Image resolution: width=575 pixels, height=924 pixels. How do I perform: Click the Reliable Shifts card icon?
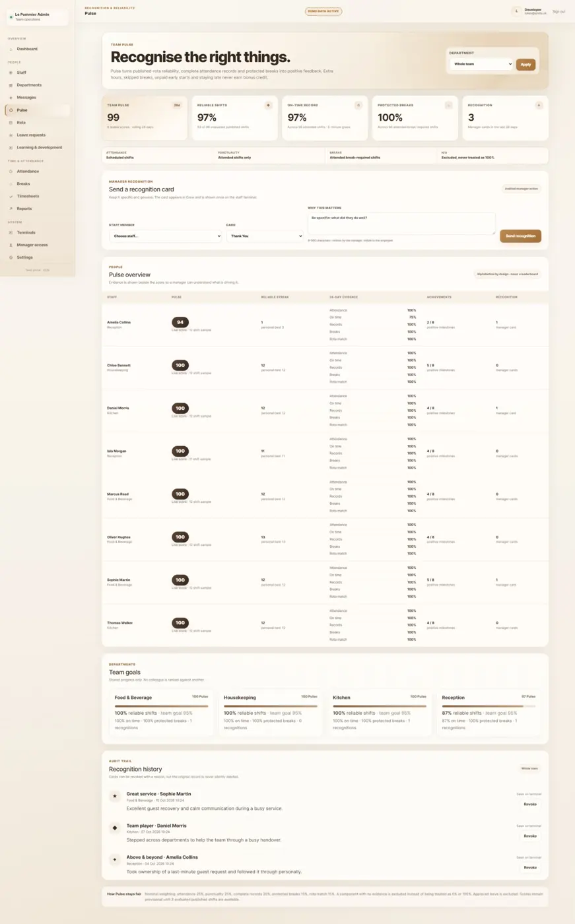268,105
